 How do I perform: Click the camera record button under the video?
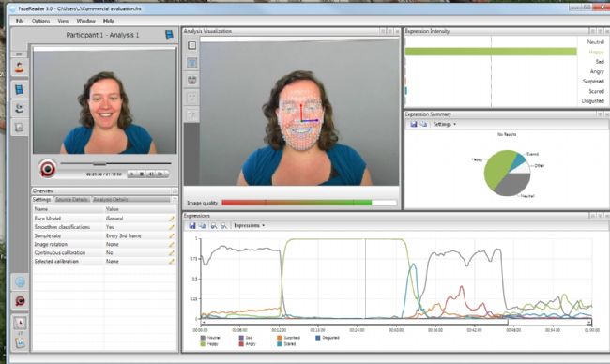pos(48,169)
